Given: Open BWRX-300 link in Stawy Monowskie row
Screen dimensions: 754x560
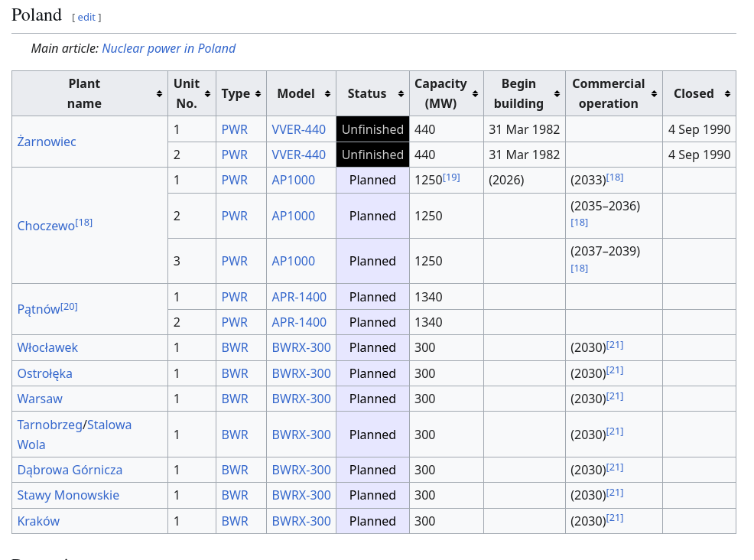Looking at the screenshot, I should click(x=301, y=496).
